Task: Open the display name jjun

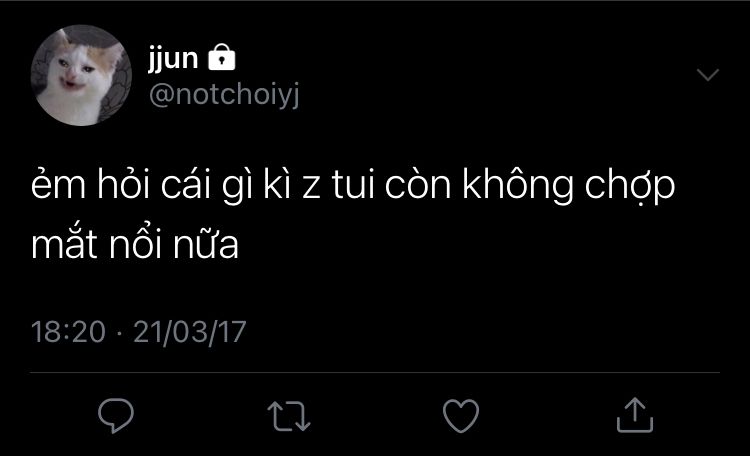Action: pyautogui.click(x=173, y=58)
